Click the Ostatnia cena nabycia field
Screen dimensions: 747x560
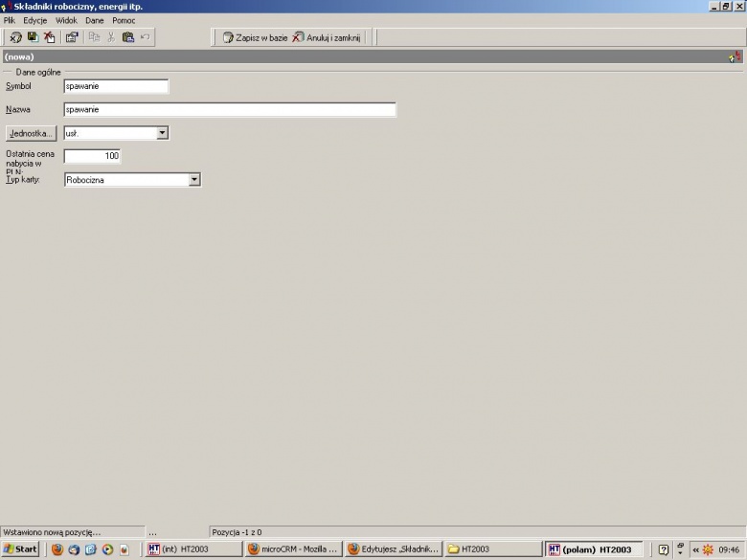coord(93,156)
